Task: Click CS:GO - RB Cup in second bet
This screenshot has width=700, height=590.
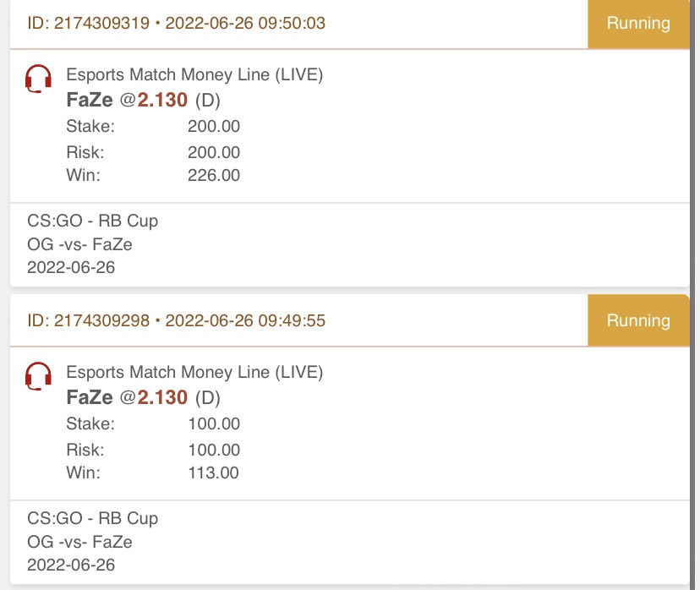Action: (x=92, y=519)
